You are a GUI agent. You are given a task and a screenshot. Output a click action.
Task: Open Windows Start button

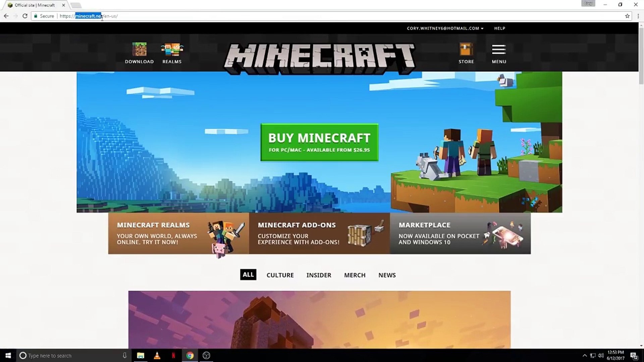pos(8,355)
